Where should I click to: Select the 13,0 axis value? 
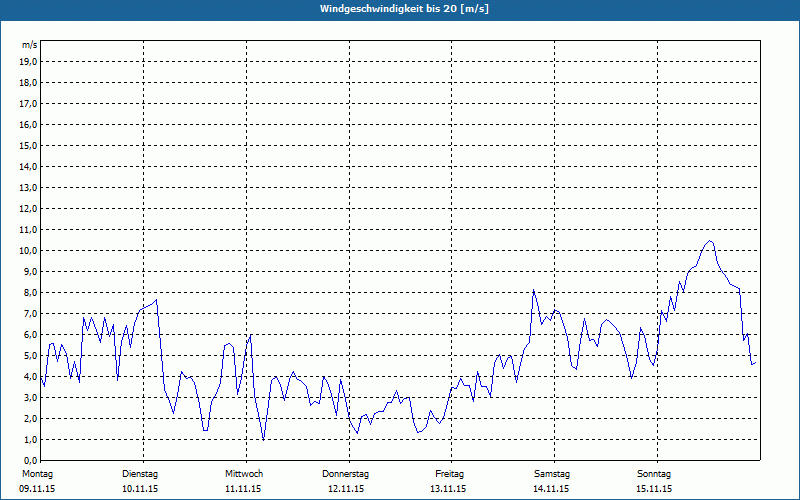pyautogui.click(x=27, y=188)
